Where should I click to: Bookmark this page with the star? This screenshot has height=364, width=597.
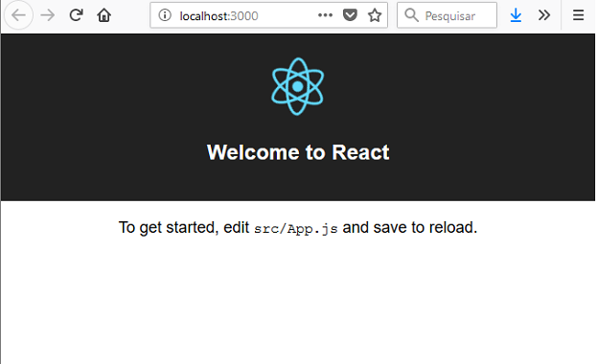click(375, 15)
